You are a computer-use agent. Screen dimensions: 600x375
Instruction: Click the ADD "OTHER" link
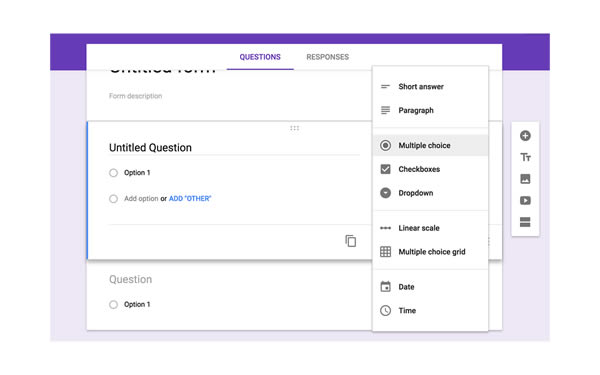[x=190, y=199]
